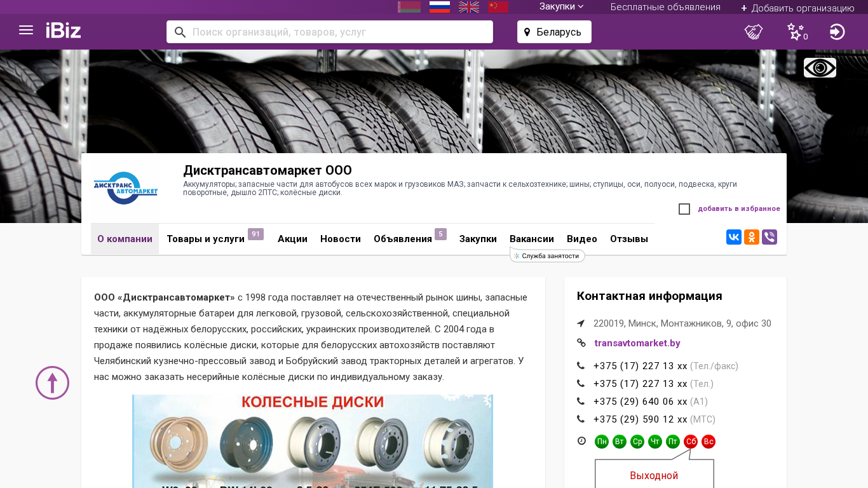This screenshot has width=868, height=488.
Task: Open the Новости tab
Action: 341,239
